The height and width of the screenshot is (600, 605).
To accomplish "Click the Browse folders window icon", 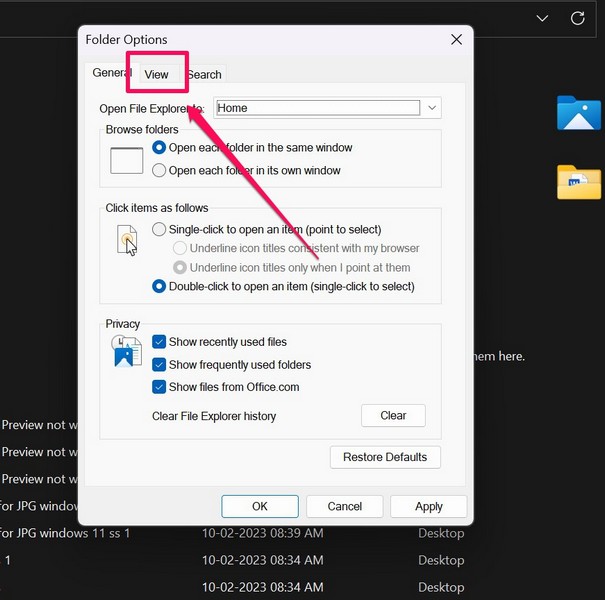I will point(127,160).
